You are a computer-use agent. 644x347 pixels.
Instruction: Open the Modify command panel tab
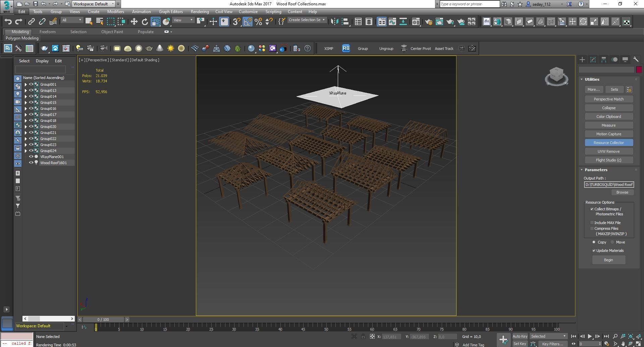point(593,60)
